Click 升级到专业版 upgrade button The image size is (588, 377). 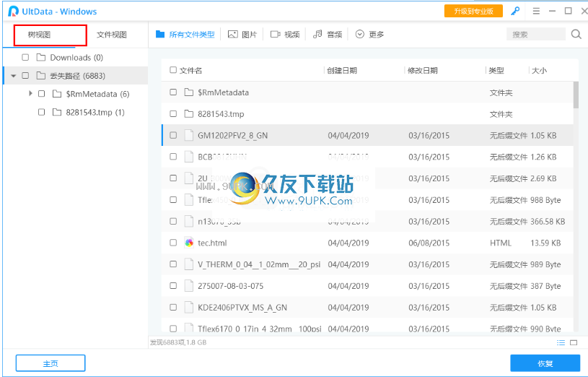coord(473,12)
